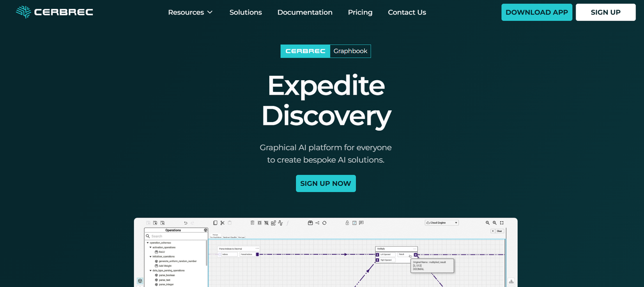Image resolution: width=644 pixels, height=287 pixels.
Task: Click the comment bubble icon in toolbar
Action: (x=361, y=223)
